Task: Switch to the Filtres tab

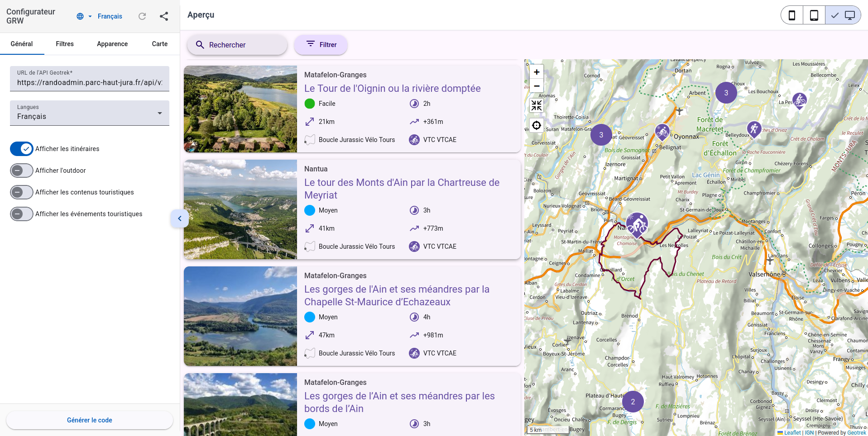Action: point(65,44)
